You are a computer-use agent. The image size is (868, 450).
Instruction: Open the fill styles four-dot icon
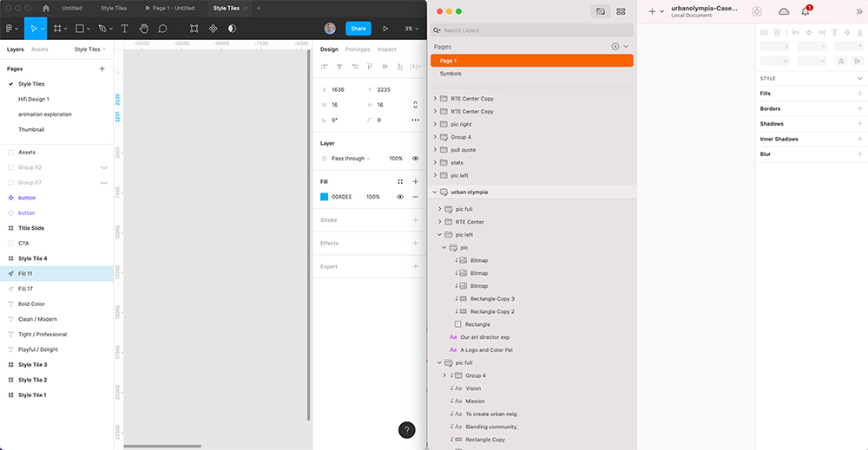coord(400,181)
